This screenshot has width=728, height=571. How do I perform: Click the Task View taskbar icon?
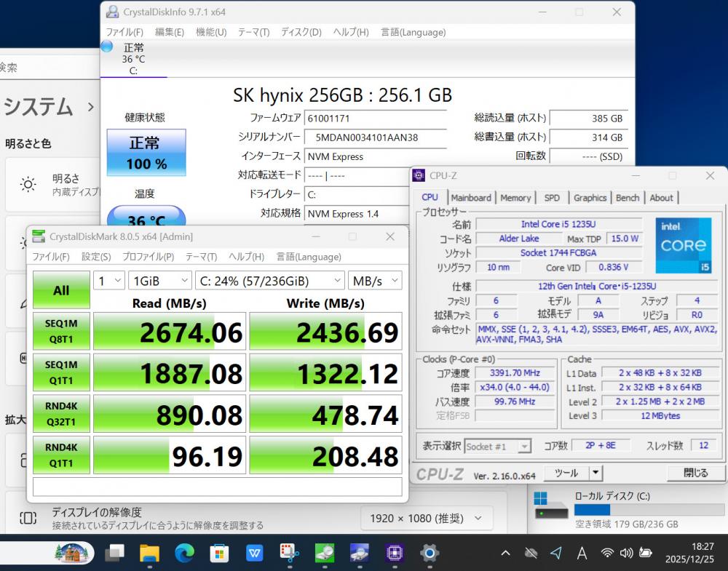[x=114, y=554]
